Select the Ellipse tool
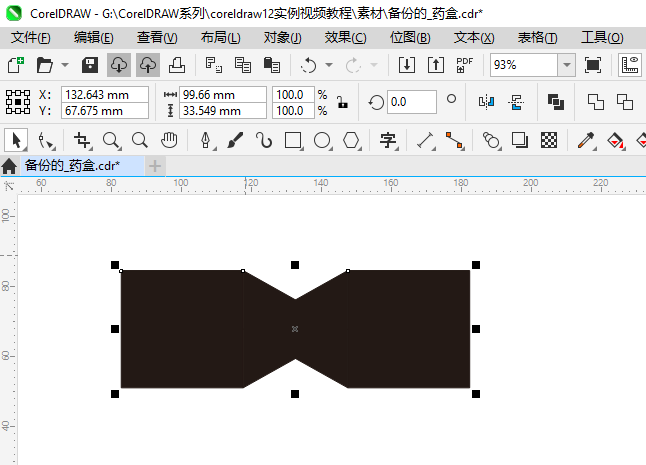 click(323, 140)
